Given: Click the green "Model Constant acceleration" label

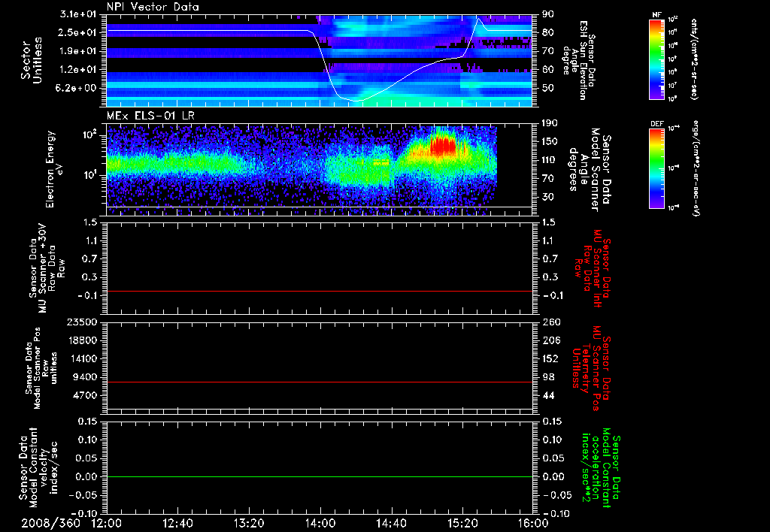Looking at the screenshot, I should 599,466.
